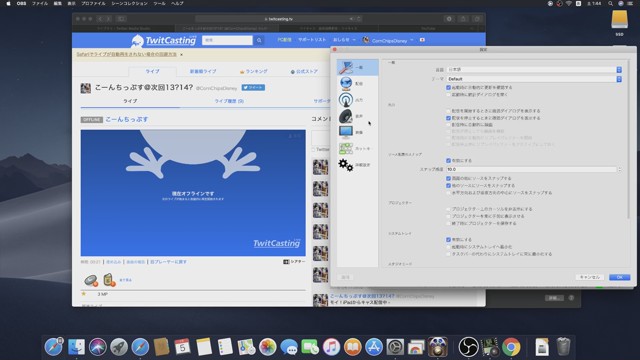Toggle hide cursor over projectors checkbox
Screen dimensions: 640x360
(449, 209)
